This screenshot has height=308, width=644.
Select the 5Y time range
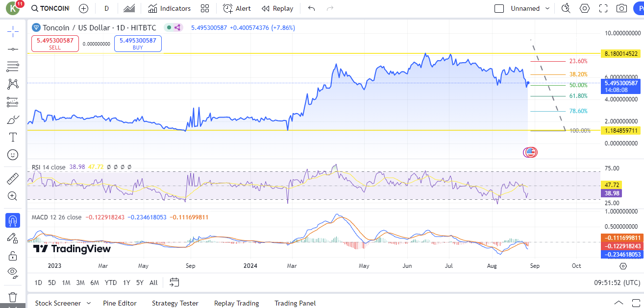click(140, 283)
